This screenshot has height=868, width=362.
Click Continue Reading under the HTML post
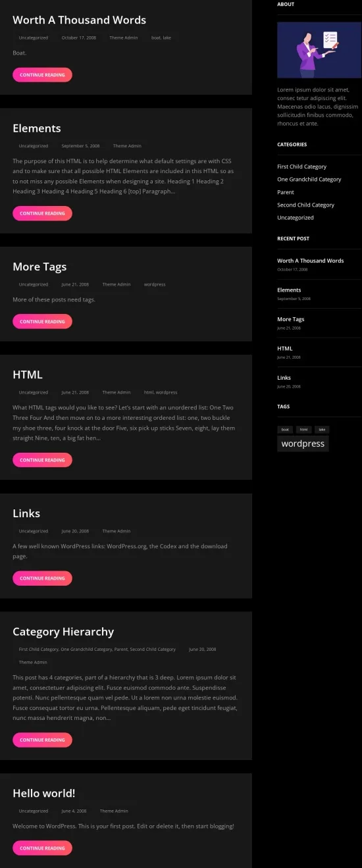point(42,460)
